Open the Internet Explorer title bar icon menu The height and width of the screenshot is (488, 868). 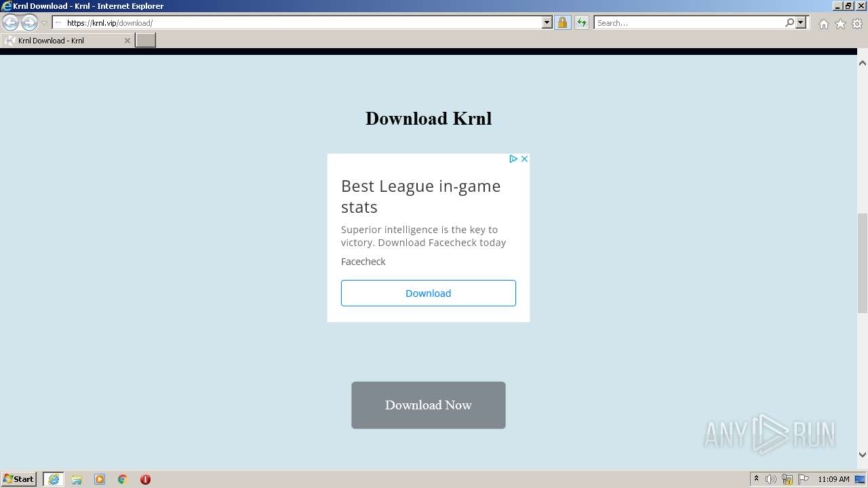click(6, 6)
